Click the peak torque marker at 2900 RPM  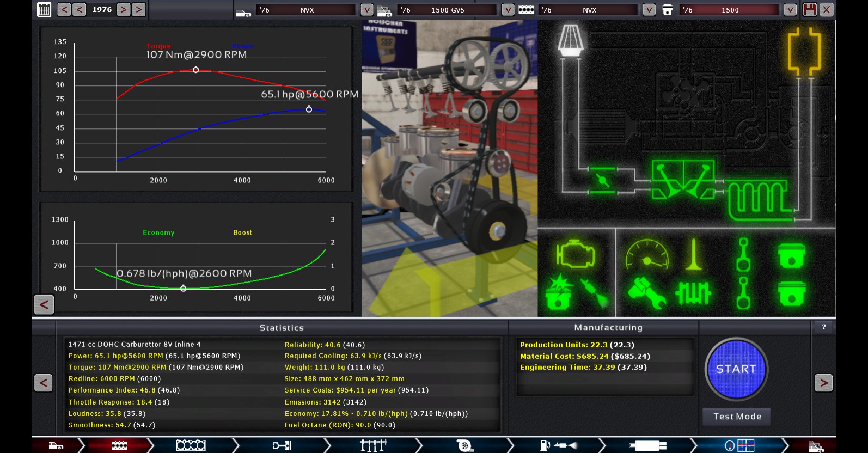pos(195,70)
